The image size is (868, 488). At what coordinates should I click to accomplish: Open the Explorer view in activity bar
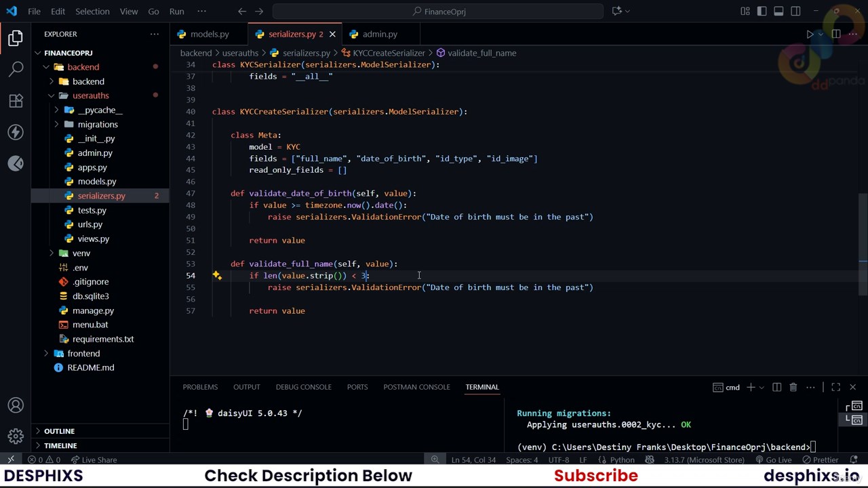pyautogui.click(x=16, y=39)
